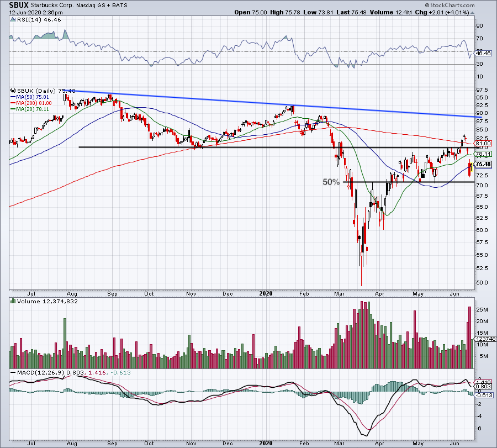Click the 0.803 MACD axis tag
Viewport: 497px width, 448px height.
click(x=483, y=387)
